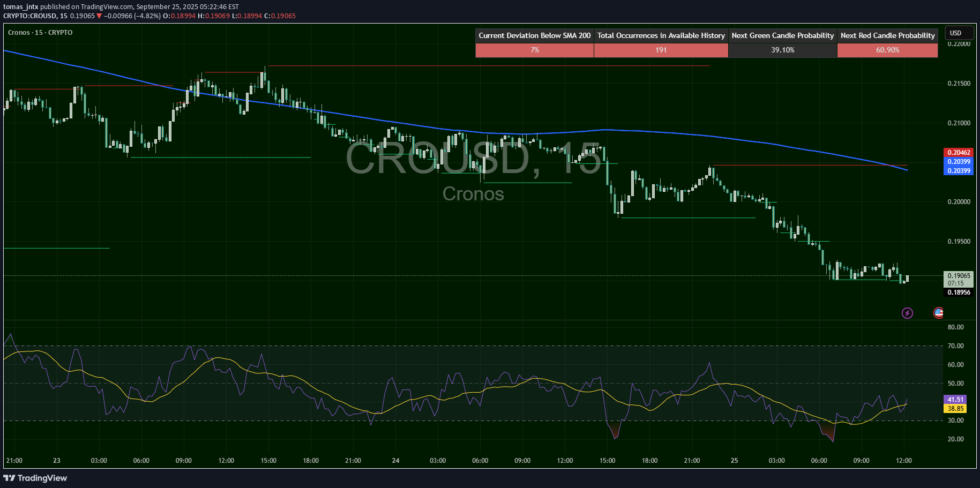980x488 pixels.
Task: Click 'Total Occurrences in Available History' header
Action: pyautogui.click(x=661, y=35)
